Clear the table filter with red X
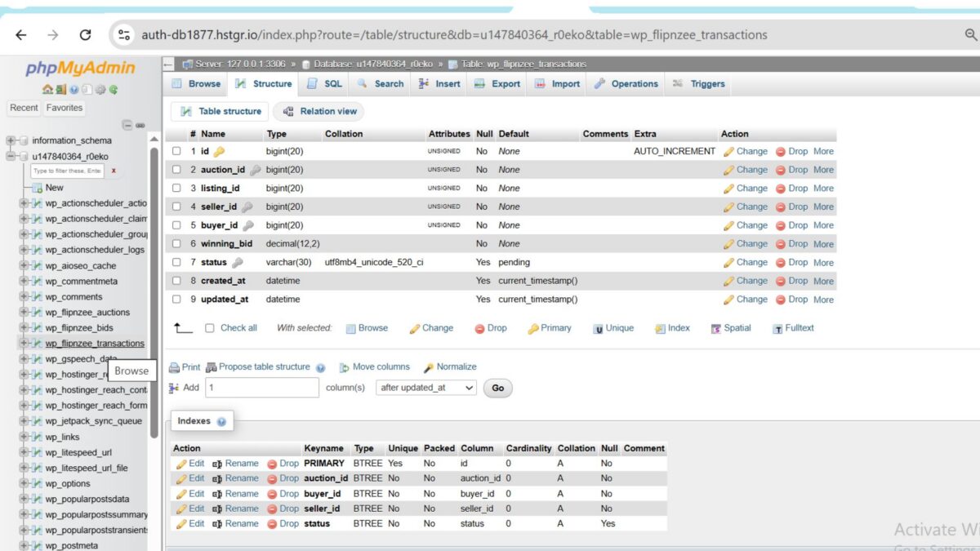This screenshot has height=551, width=980. 114,171
